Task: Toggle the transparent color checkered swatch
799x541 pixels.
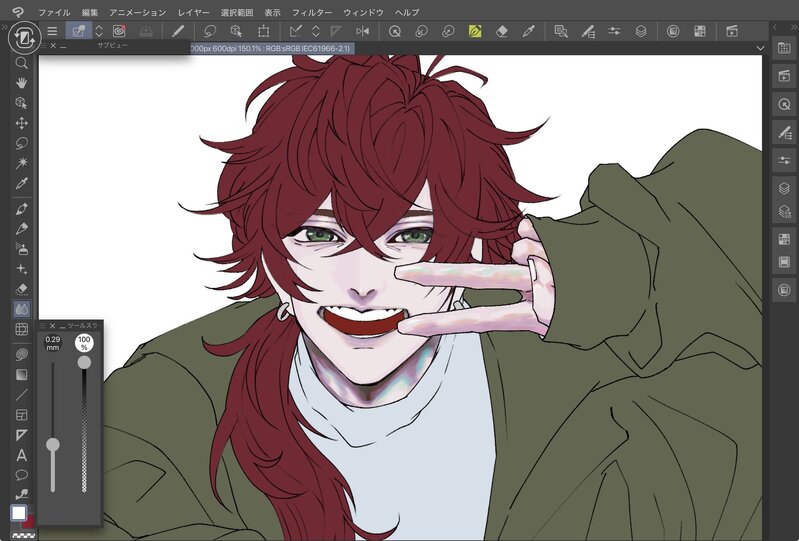Action: pyautogui.click(x=21, y=535)
